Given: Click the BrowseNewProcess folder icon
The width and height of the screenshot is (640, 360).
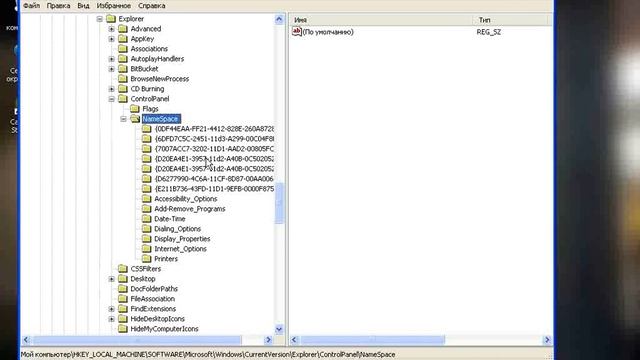Looking at the screenshot, I should click(x=123, y=79).
